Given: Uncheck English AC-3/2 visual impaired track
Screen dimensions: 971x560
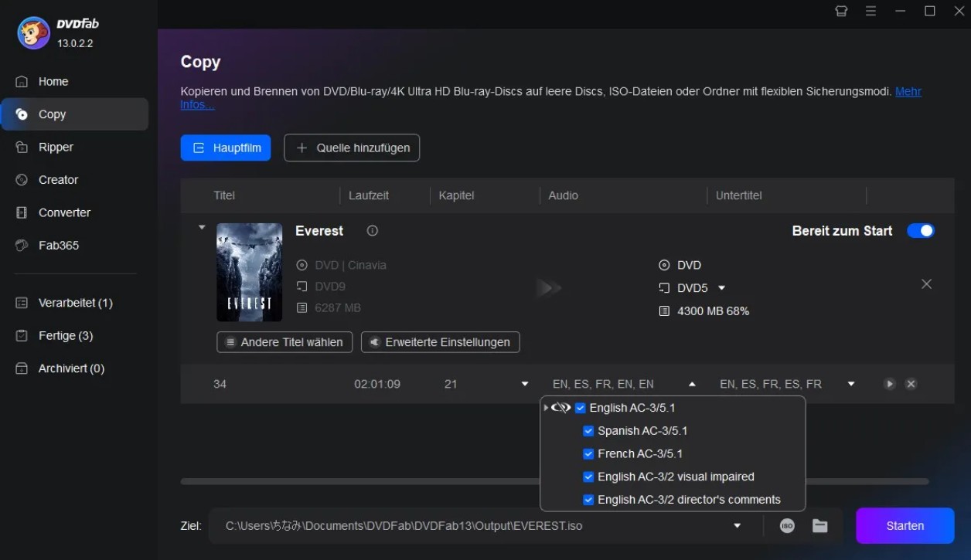Looking at the screenshot, I should click(588, 477).
